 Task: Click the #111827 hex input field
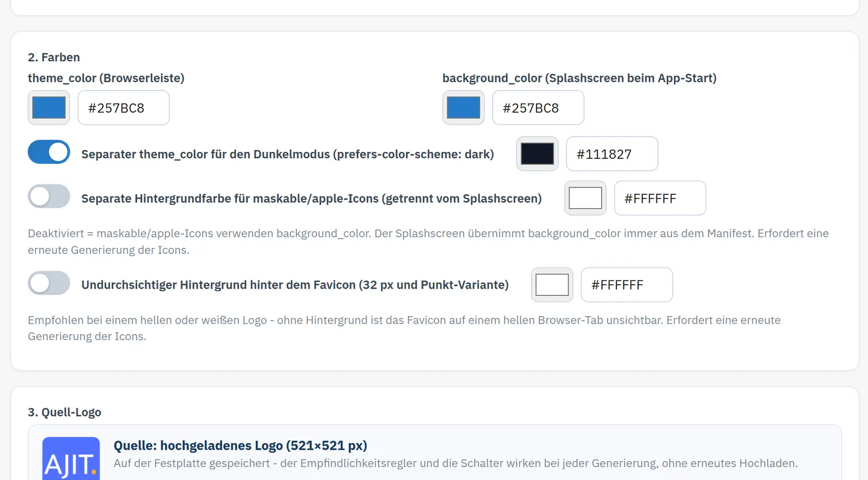click(x=612, y=154)
